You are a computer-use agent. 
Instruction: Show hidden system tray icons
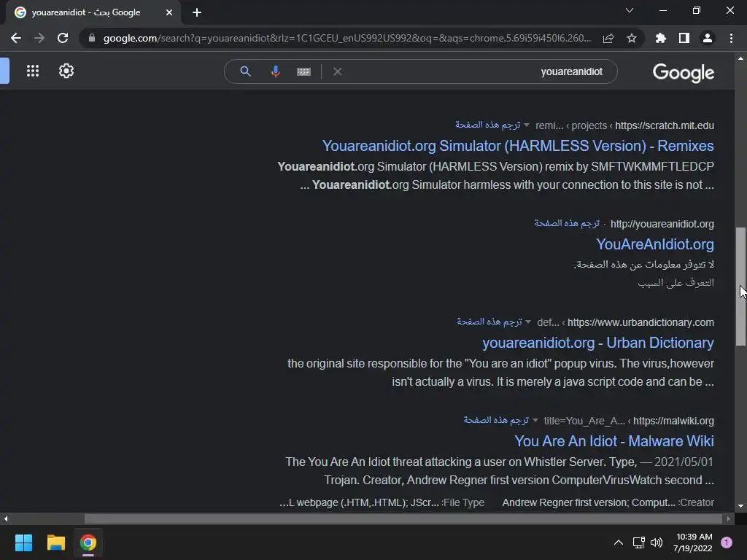point(619,542)
